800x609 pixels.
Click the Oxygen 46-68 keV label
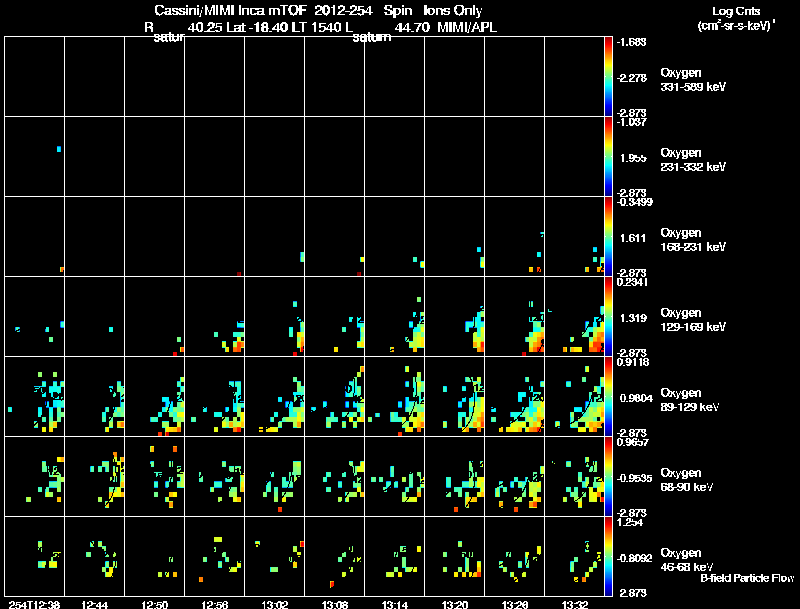(x=687, y=560)
